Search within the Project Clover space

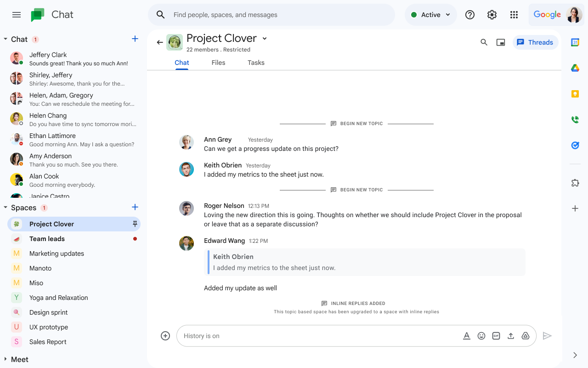484,42
